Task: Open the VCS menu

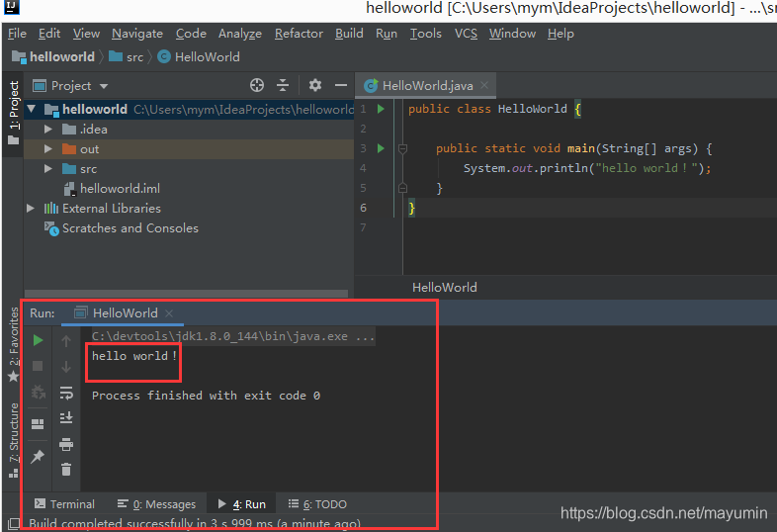Action: [x=467, y=34]
